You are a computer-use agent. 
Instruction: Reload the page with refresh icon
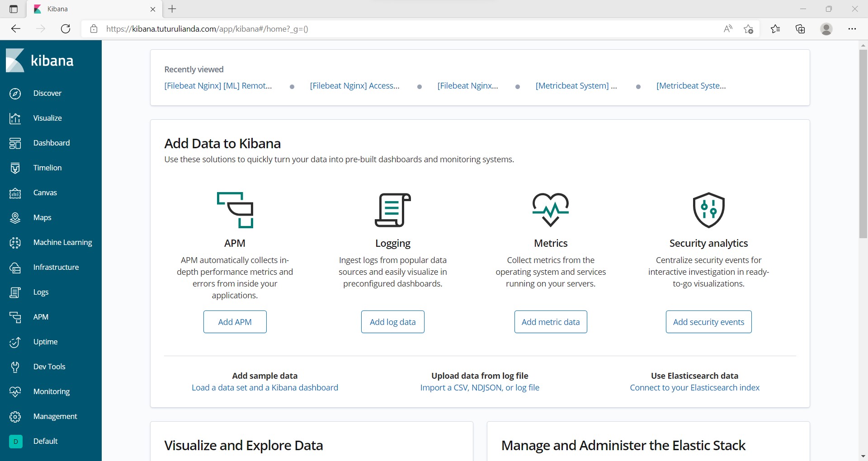pyautogui.click(x=66, y=29)
